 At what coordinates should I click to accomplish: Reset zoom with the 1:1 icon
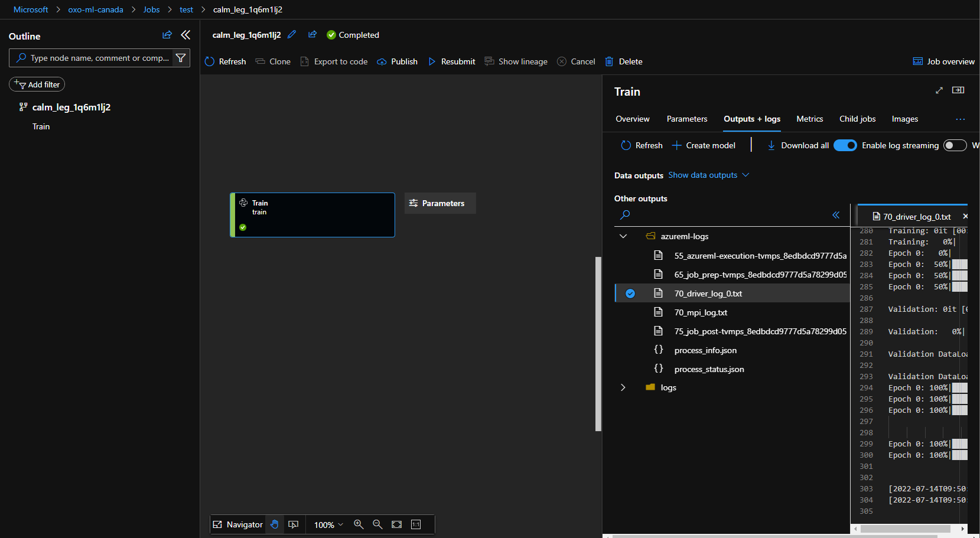click(x=416, y=524)
